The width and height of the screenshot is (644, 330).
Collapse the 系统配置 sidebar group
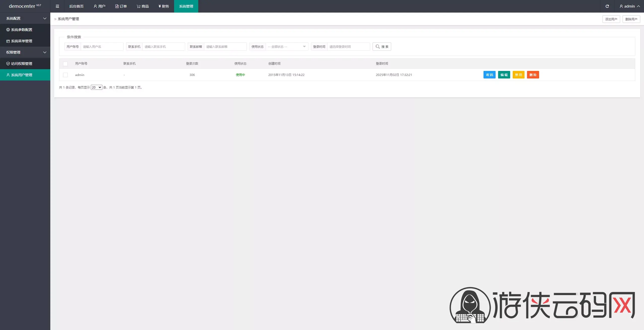[25, 18]
